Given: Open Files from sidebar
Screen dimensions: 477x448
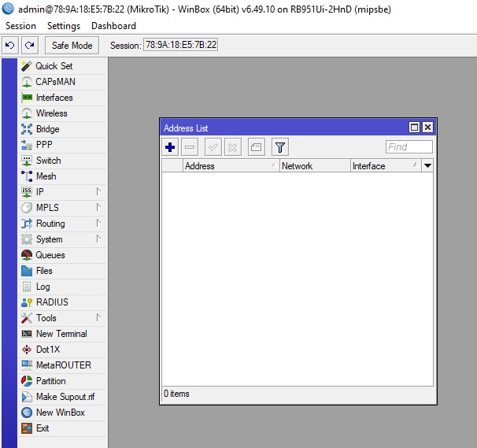Looking at the screenshot, I should tap(63, 271).
